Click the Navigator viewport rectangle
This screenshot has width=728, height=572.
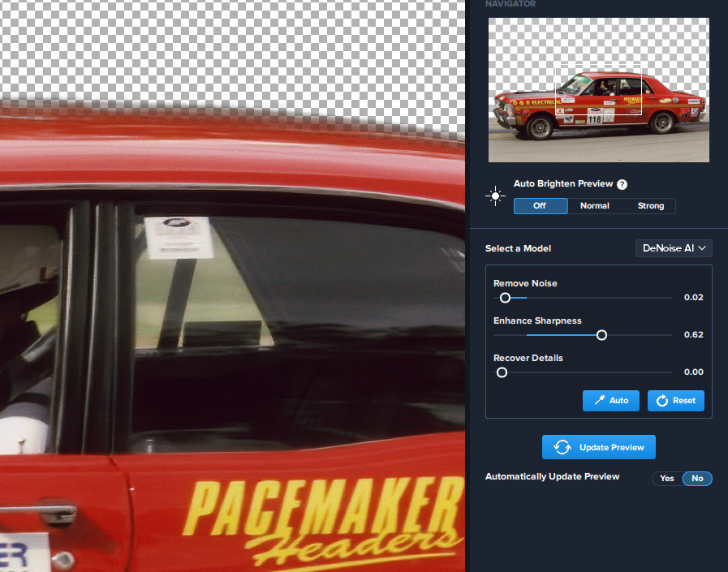pos(598,89)
